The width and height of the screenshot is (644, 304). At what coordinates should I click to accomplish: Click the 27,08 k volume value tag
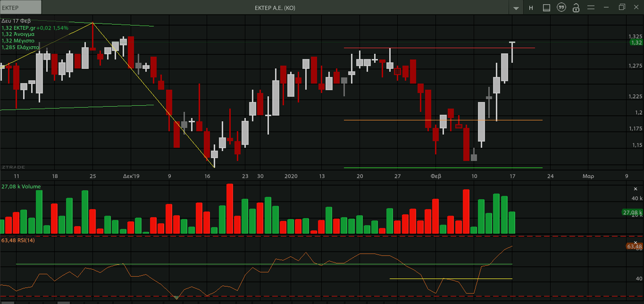click(x=633, y=213)
